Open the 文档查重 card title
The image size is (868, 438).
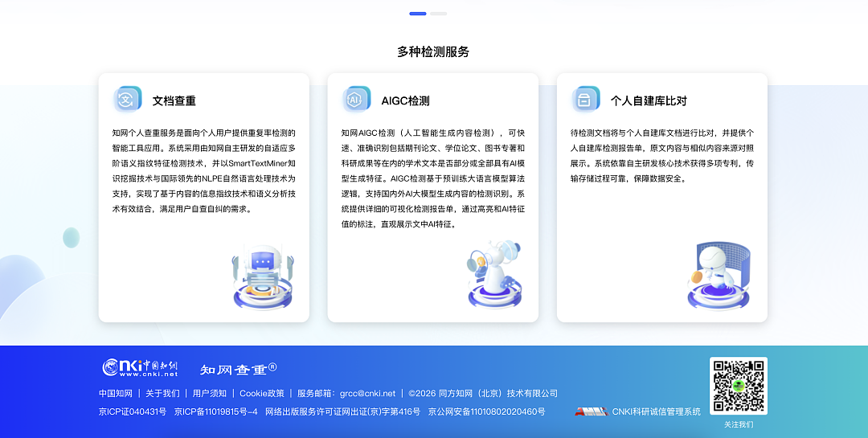click(174, 100)
